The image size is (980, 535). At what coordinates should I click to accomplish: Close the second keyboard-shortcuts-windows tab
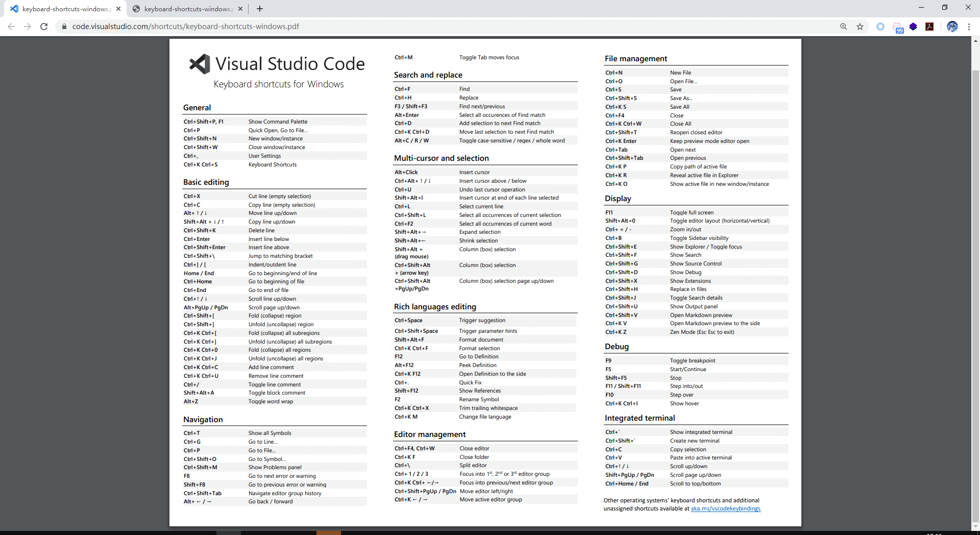pos(240,9)
